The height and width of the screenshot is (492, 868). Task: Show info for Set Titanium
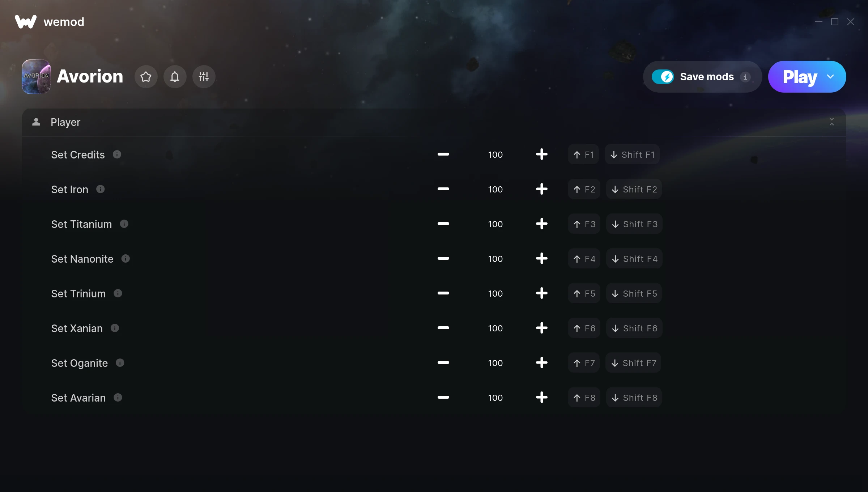pos(124,224)
